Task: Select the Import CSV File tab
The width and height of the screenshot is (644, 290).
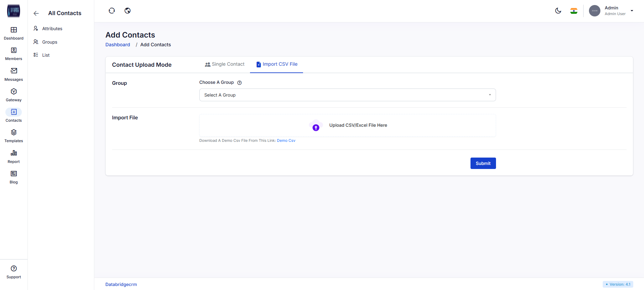Action: pyautogui.click(x=277, y=64)
